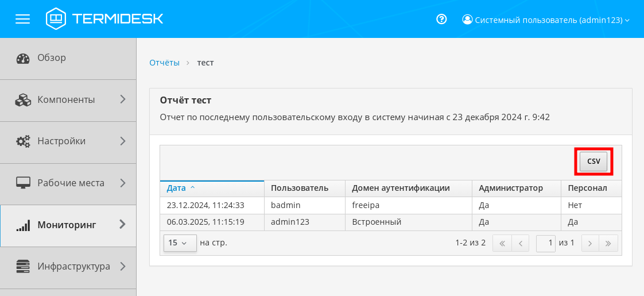Click the user profile avatar icon

tap(467, 20)
